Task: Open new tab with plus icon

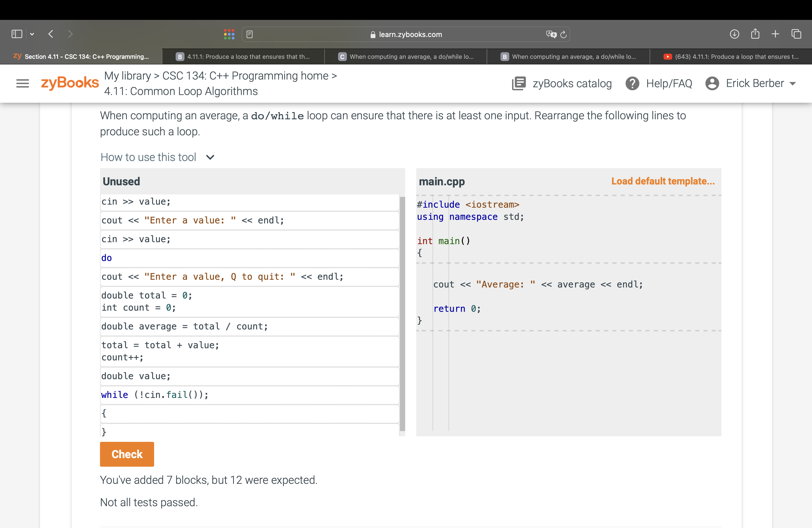Action: (775, 34)
